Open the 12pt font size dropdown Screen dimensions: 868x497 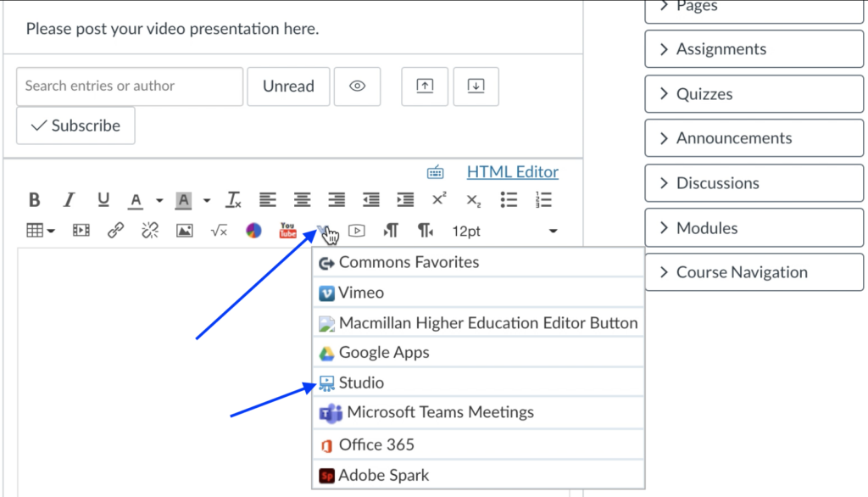[504, 231]
